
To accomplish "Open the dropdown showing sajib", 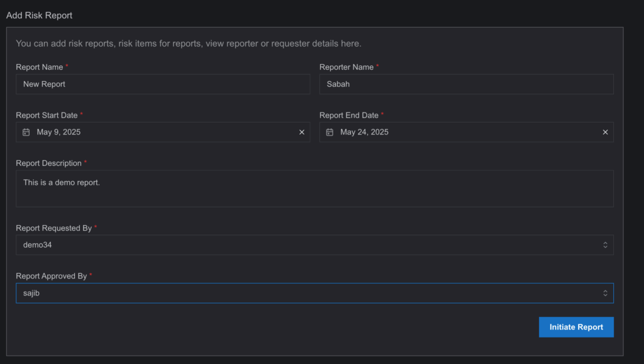I will click(314, 293).
